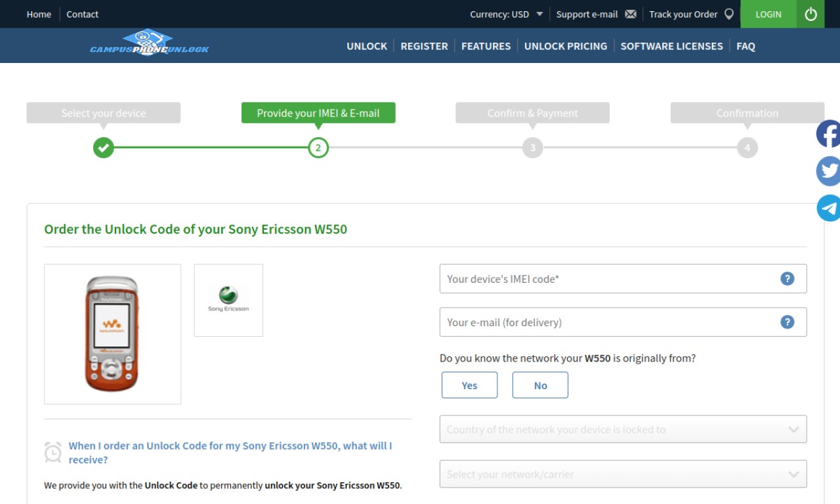Click the 'Do you know the network' question text
Viewport: 840px width, 504px height.
click(568, 358)
